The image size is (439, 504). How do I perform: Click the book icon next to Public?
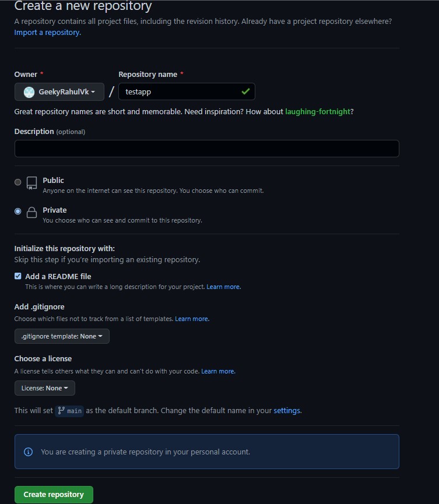tap(31, 182)
